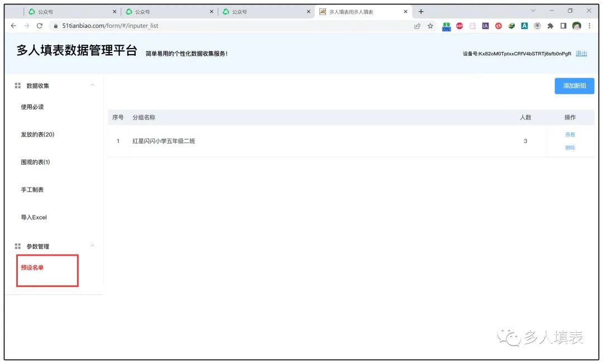This screenshot has height=364, width=603.
Task: Close the 多人填表用多人填表 tab
Action: [x=405, y=12]
